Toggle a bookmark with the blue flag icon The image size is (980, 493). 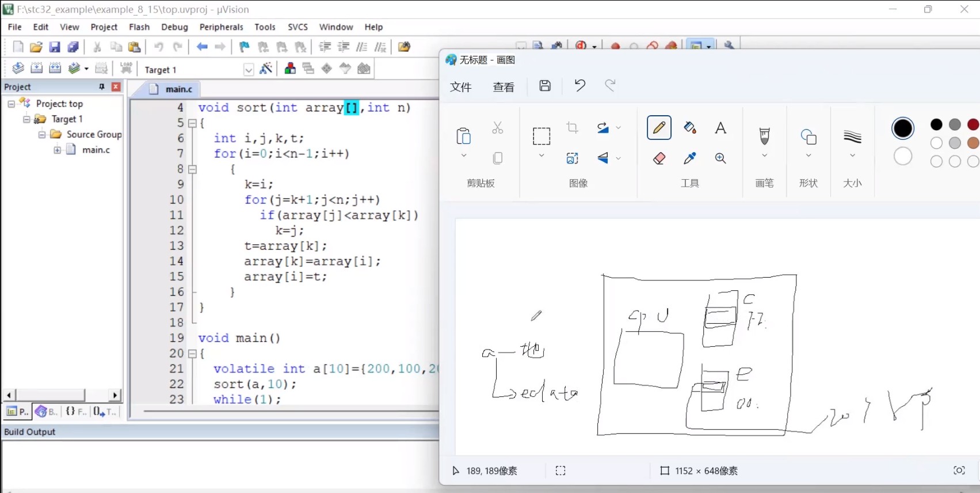point(245,47)
